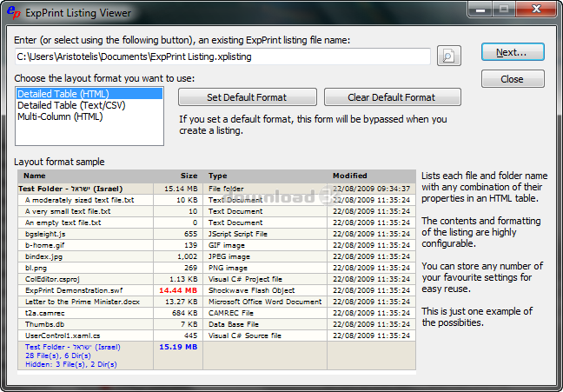This screenshot has height=392, width=563.
Task: Click the ColEditor.csproj file name
Action: (52, 279)
